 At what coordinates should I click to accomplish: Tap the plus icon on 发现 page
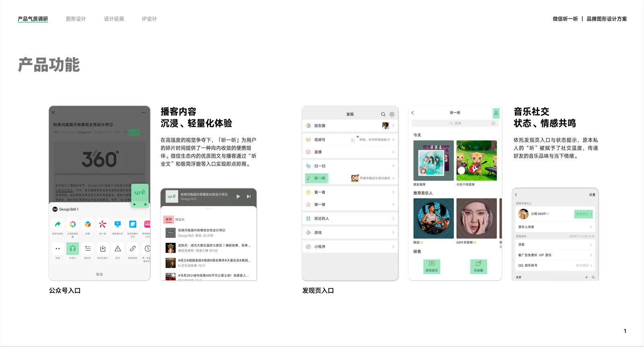392,114
